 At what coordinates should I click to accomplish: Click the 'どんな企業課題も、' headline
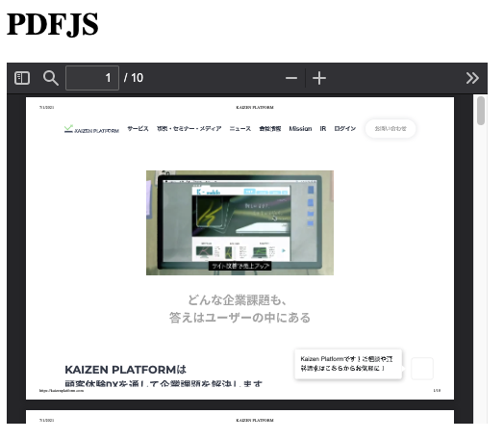[238, 299]
